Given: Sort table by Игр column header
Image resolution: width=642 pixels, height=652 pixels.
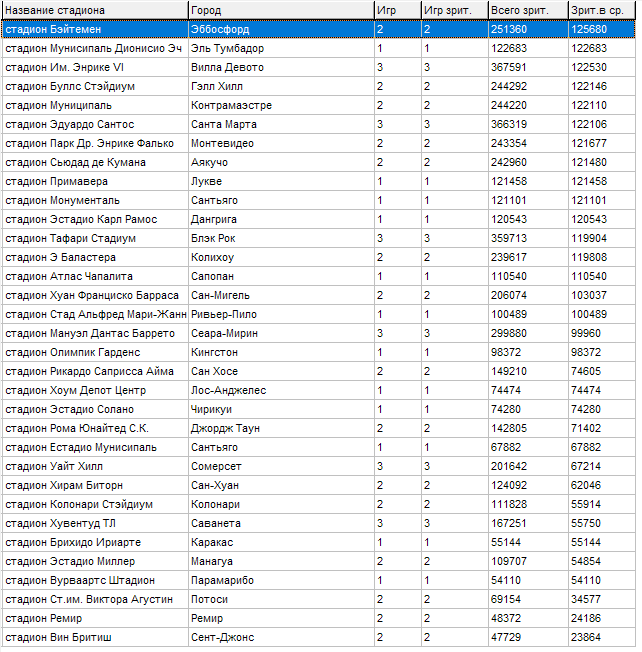Looking at the screenshot, I should point(396,10).
